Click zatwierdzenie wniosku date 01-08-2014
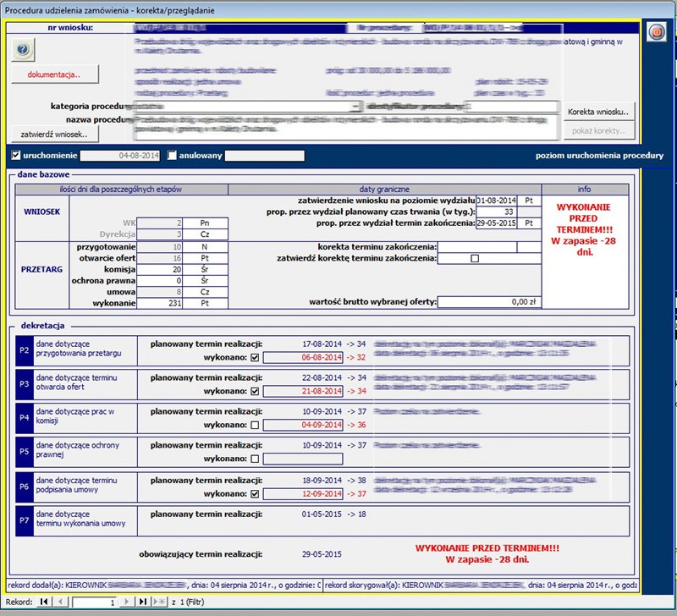Viewport: 677px width, 616px height. point(497,201)
